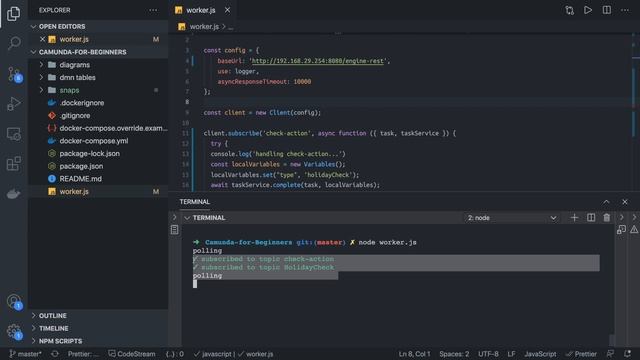The height and width of the screenshot is (360, 640).
Task: Open the Search view in activity bar
Action: (x=14, y=43)
